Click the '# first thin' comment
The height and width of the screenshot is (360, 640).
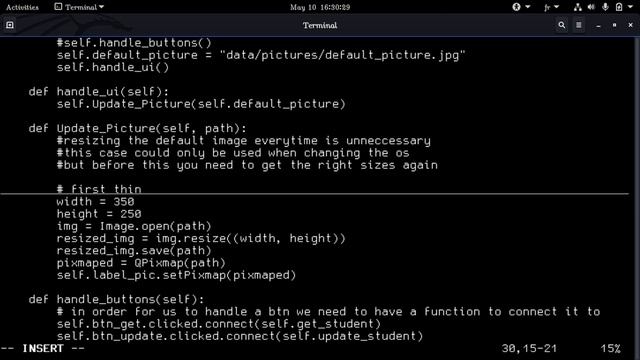tap(99, 189)
